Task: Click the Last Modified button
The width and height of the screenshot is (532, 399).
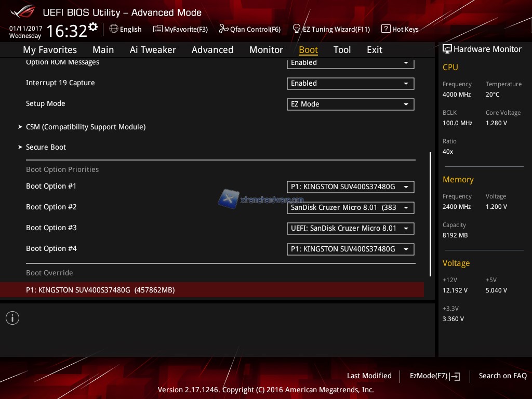Action: coord(369,376)
